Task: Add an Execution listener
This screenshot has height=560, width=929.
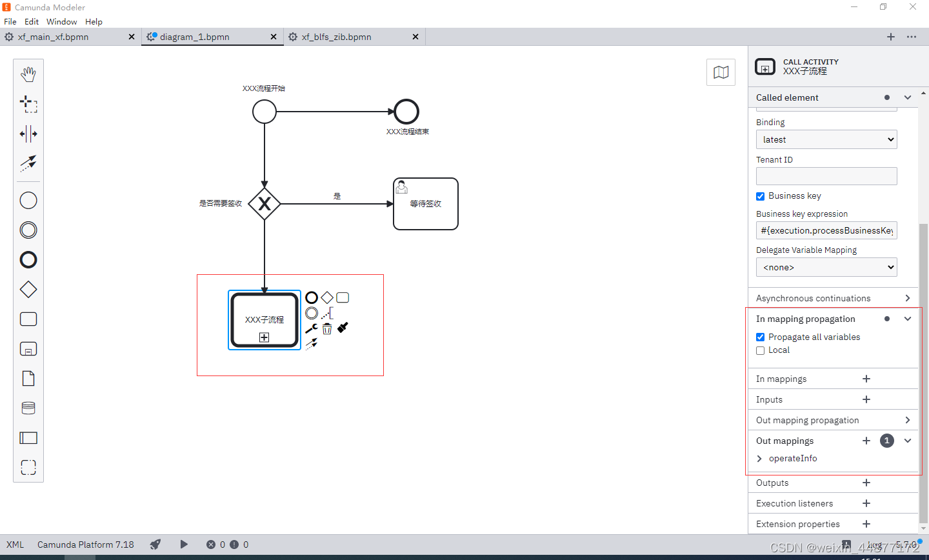Action: (866, 503)
